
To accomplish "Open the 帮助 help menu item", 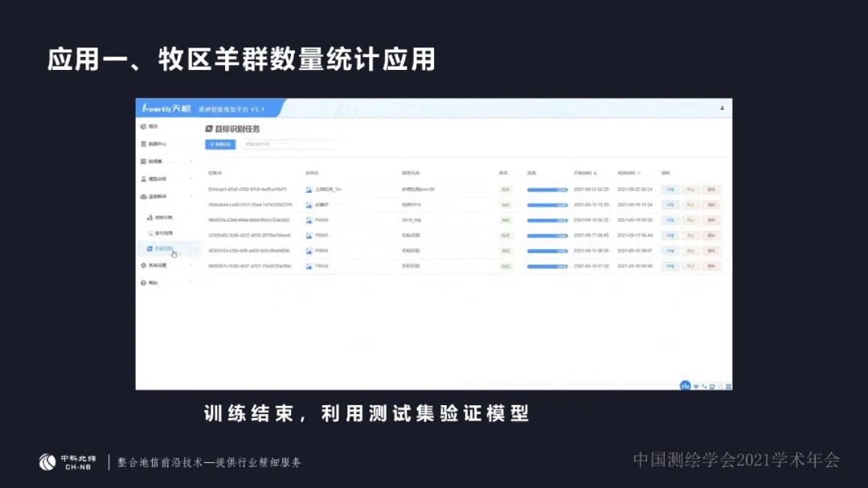I will pos(153,283).
